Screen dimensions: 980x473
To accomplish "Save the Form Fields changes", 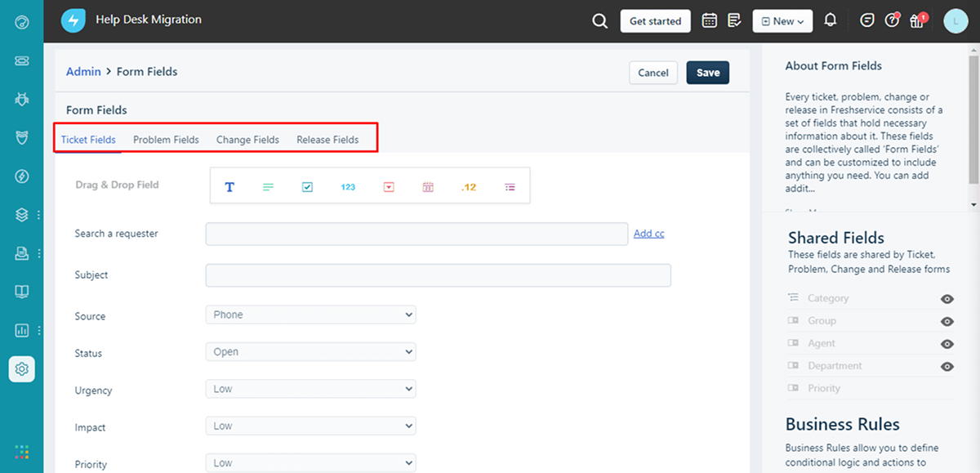I will pyautogui.click(x=707, y=72).
